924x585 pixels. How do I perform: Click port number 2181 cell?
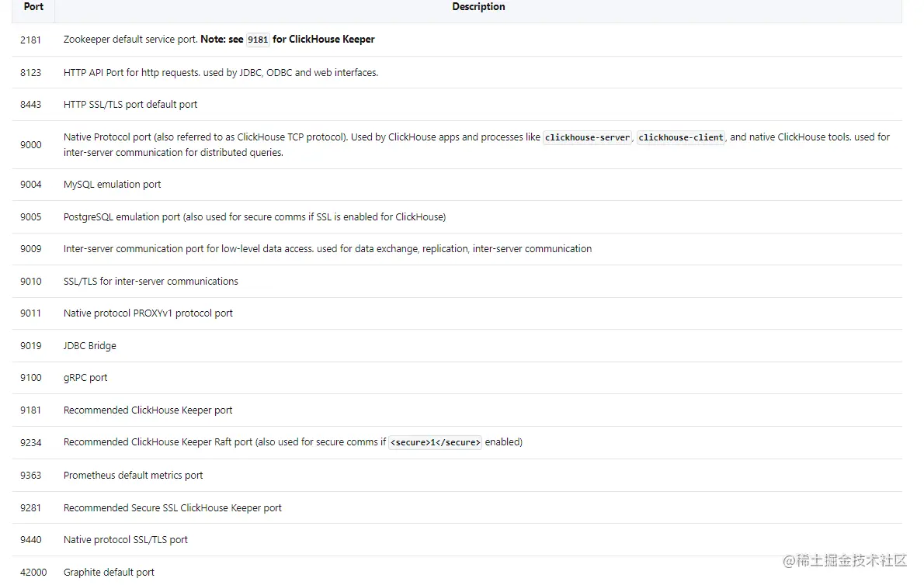click(31, 40)
